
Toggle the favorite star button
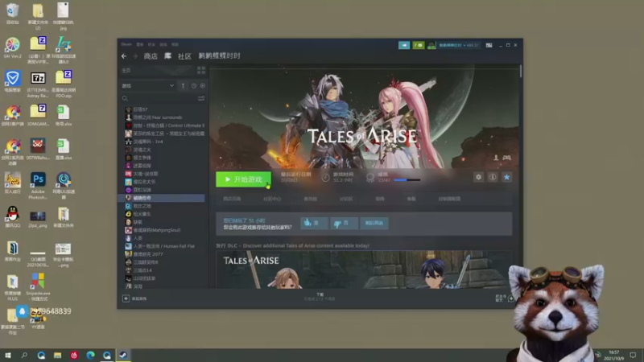(x=507, y=177)
